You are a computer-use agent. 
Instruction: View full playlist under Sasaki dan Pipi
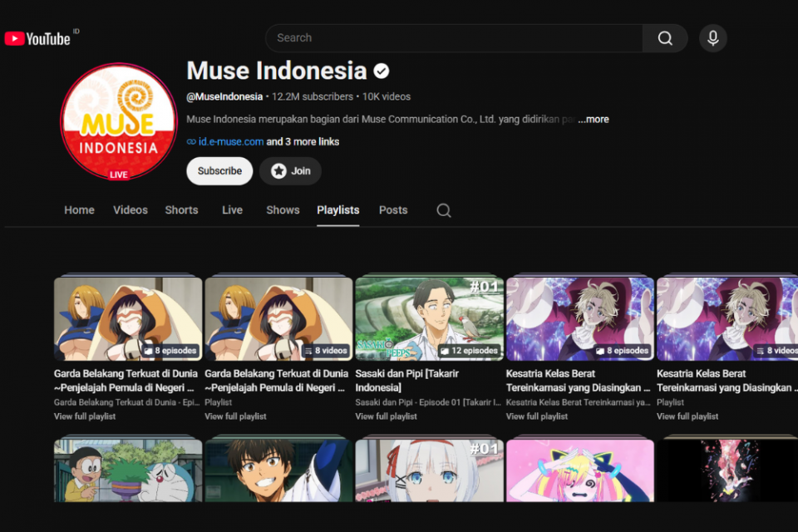coord(387,416)
